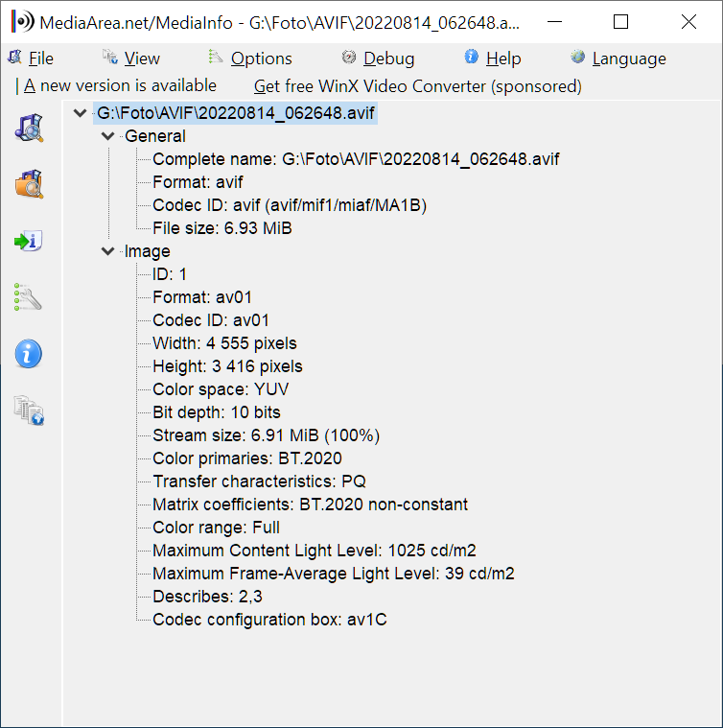Click 'A new version is available' link

120,86
